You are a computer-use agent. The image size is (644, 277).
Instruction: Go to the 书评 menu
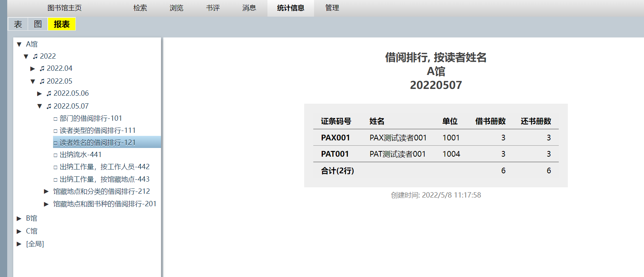pyautogui.click(x=213, y=8)
